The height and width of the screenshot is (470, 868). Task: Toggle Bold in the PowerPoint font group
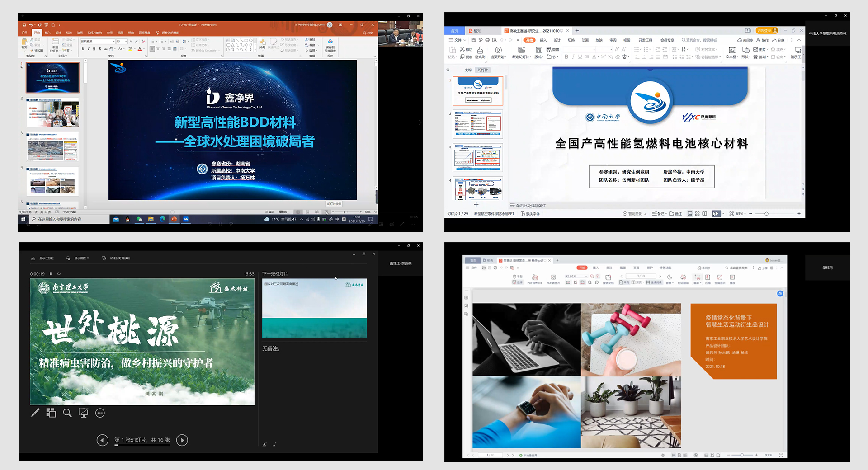(83, 49)
